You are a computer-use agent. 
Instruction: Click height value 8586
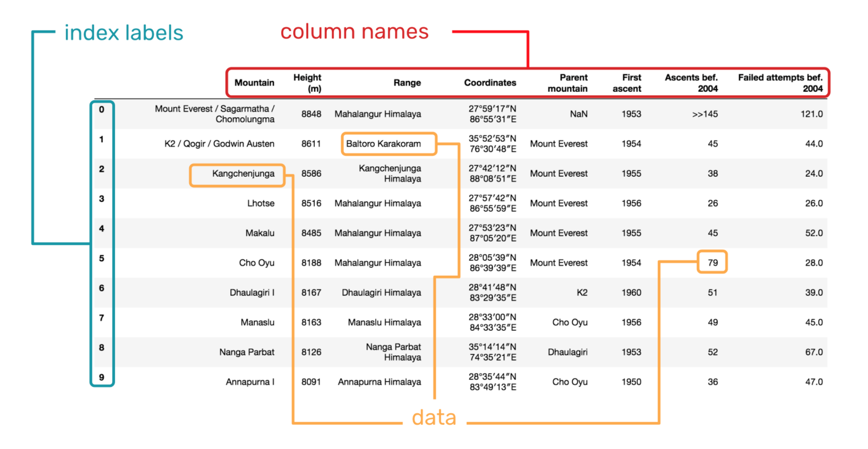pos(311,173)
